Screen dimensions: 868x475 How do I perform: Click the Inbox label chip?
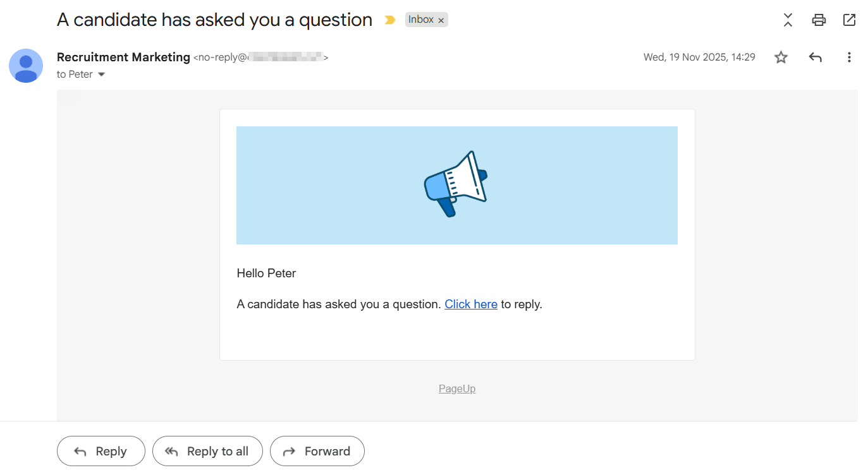420,20
